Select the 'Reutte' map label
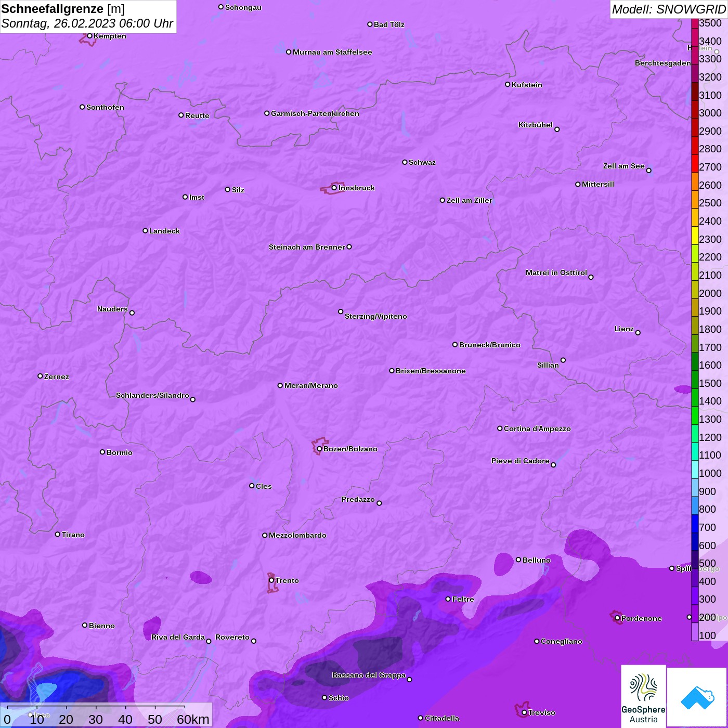The height and width of the screenshot is (728, 728). [x=197, y=115]
